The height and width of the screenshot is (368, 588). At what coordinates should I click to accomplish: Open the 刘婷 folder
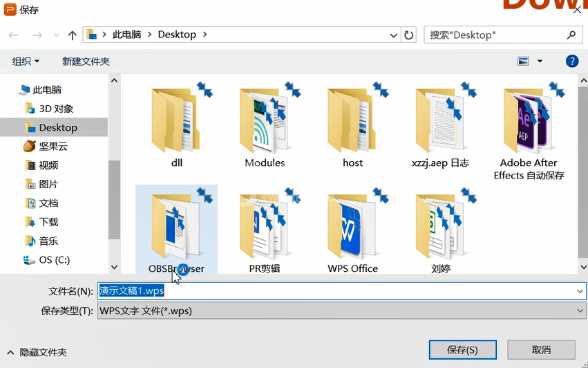click(440, 231)
